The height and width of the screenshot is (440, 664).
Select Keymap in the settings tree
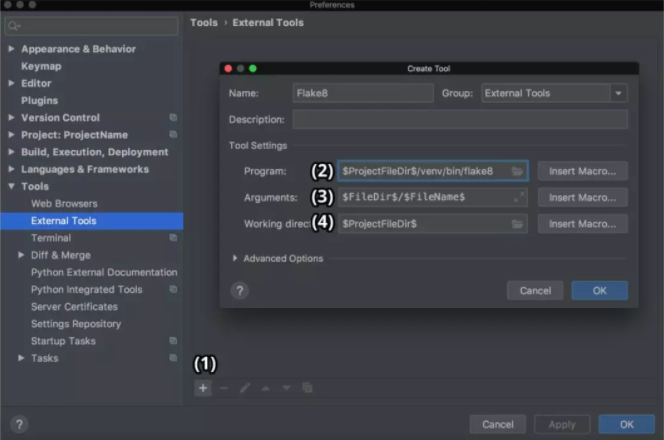(41, 66)
